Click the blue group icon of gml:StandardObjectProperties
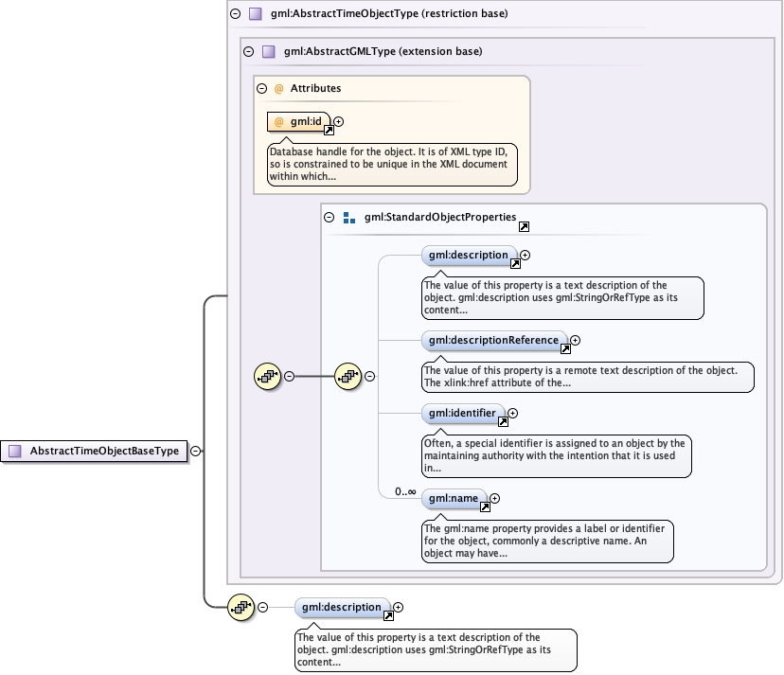This screenshot has width=784, height=675. 348,218
